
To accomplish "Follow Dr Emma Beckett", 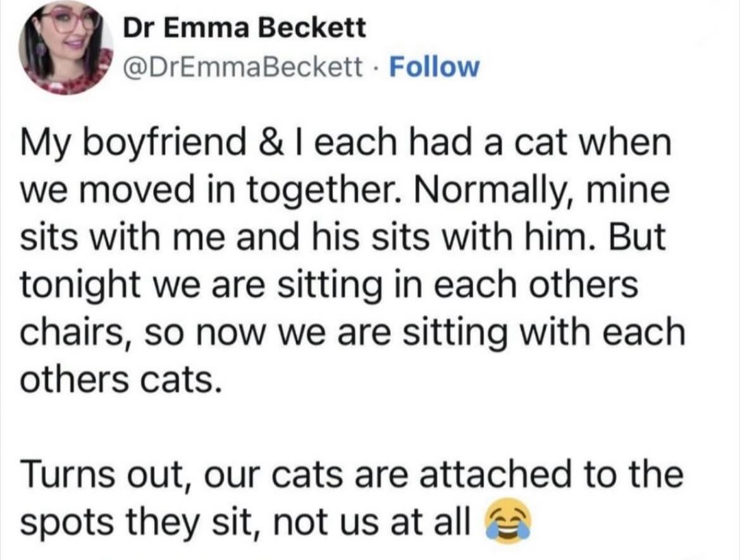I will pos(435,66).
